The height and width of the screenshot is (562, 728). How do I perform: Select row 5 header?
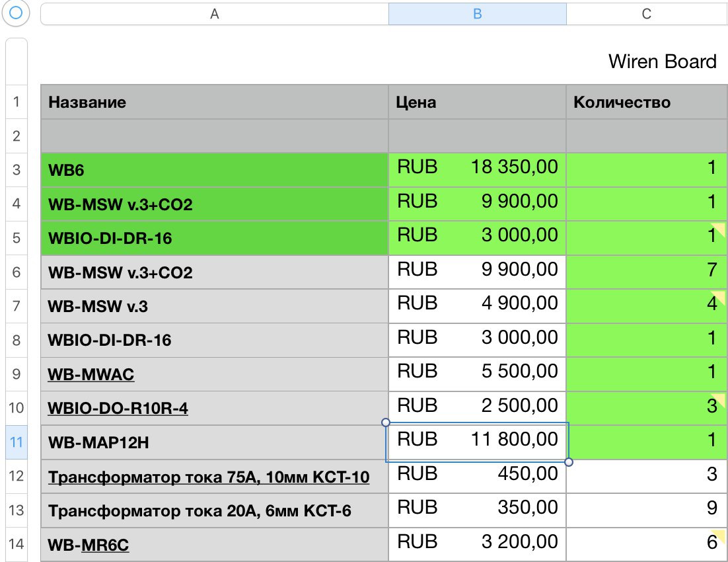click(17, 237)
